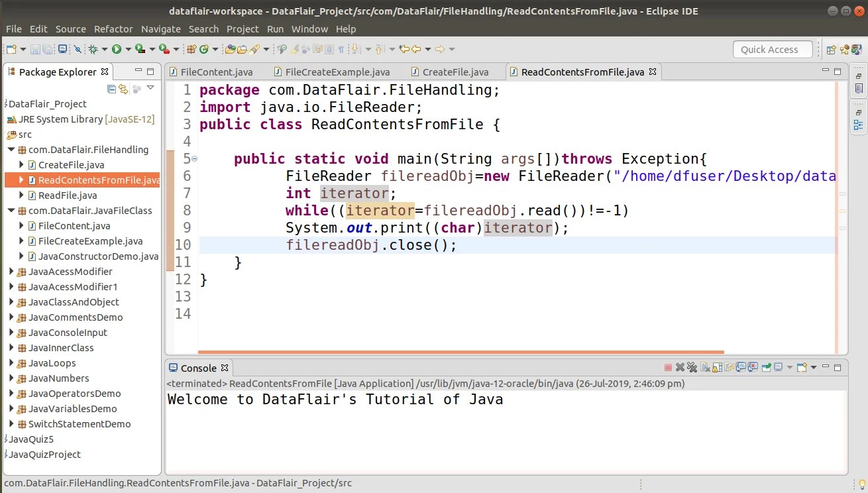Expand the JavaLoops project

[x=11, y=363]
